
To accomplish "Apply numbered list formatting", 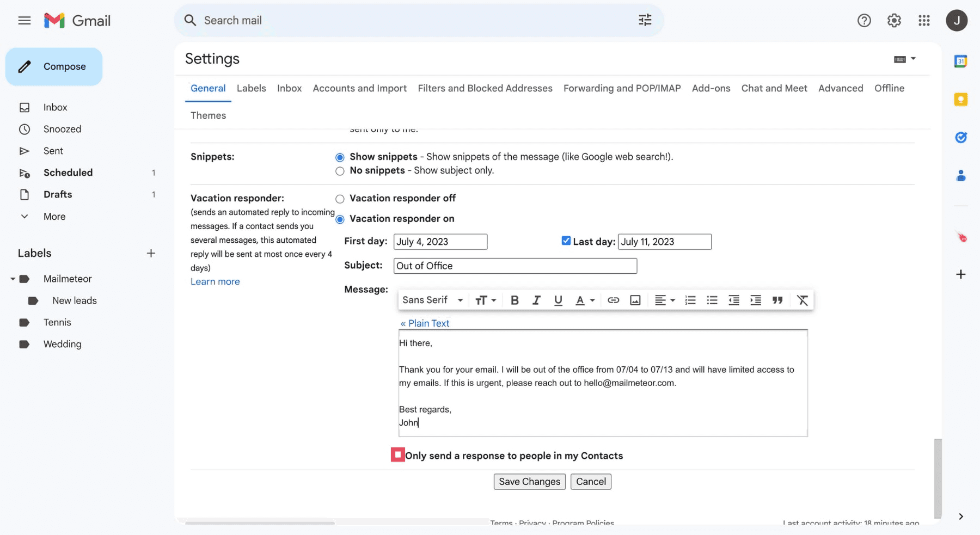I will (x=690, y=300).
